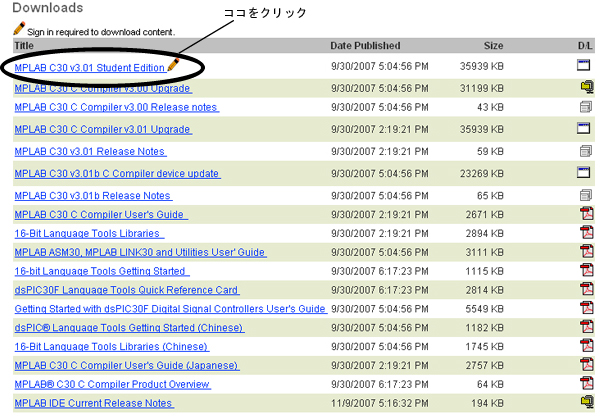Open Getting Started with dsPIC30F Digital Signal Controllers guide
This screenshot has height=419, width=604.
click(x=171, y=309)
